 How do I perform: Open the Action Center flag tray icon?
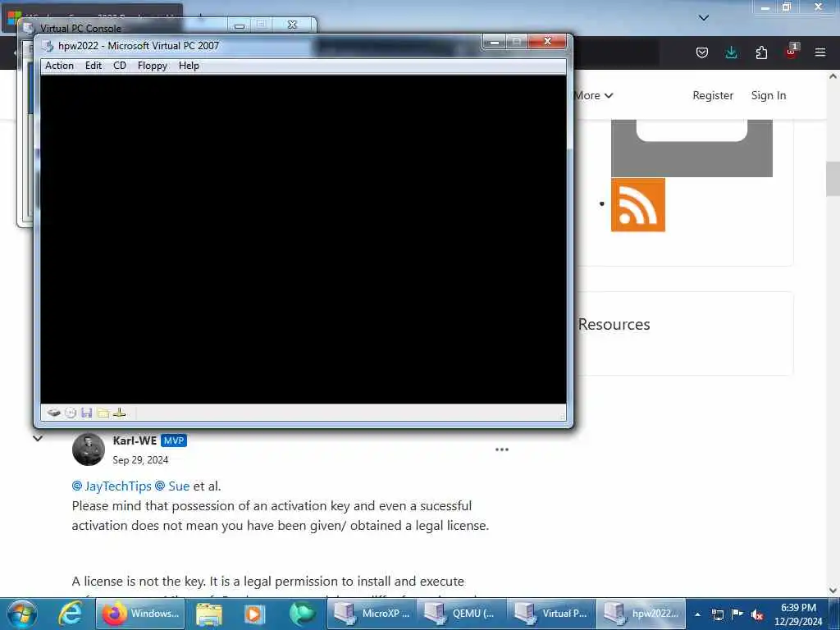pos(737,614)
